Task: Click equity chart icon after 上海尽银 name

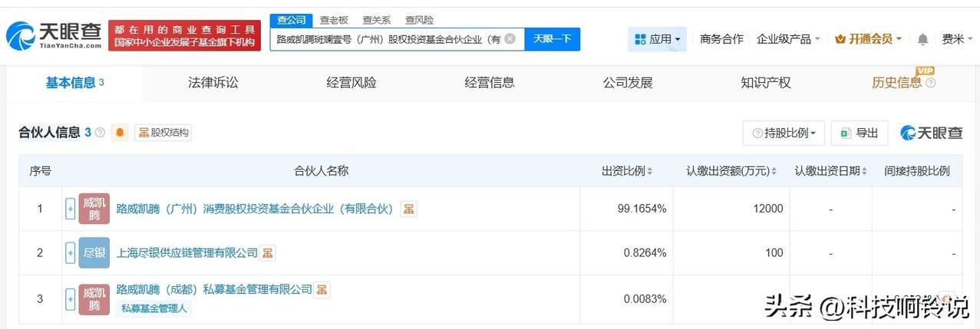Action: [268, 252]
